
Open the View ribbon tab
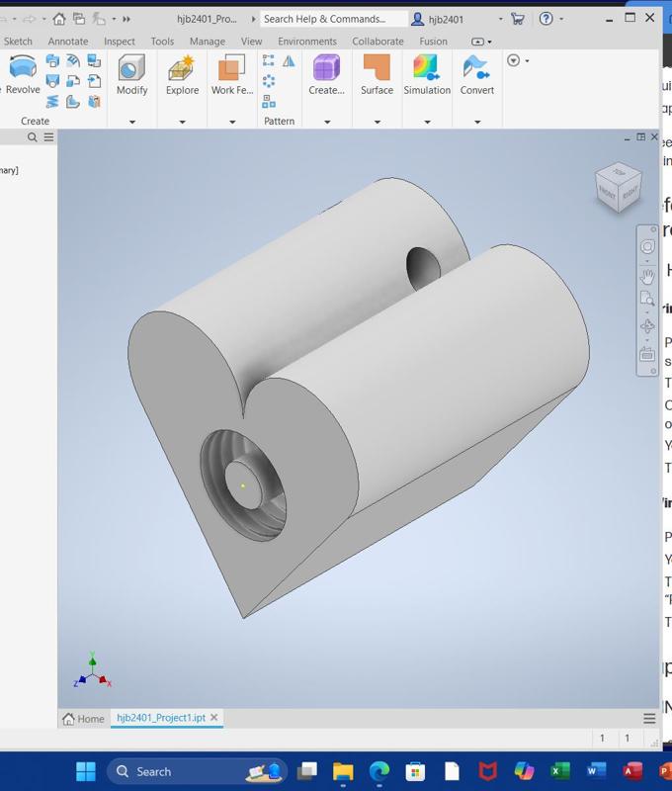click(251, 42)
